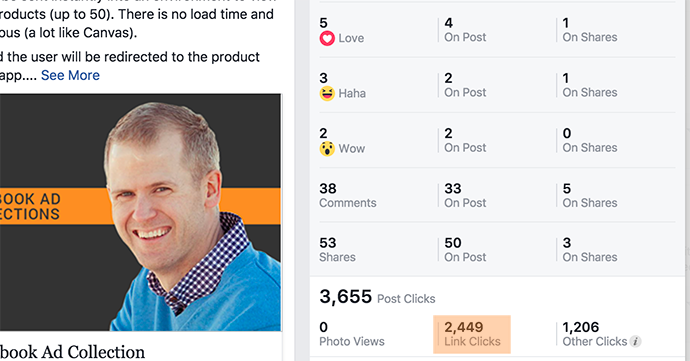690x361 pixels.
Task: Click the 5 On Shares comments count
Action: (590, 195)
